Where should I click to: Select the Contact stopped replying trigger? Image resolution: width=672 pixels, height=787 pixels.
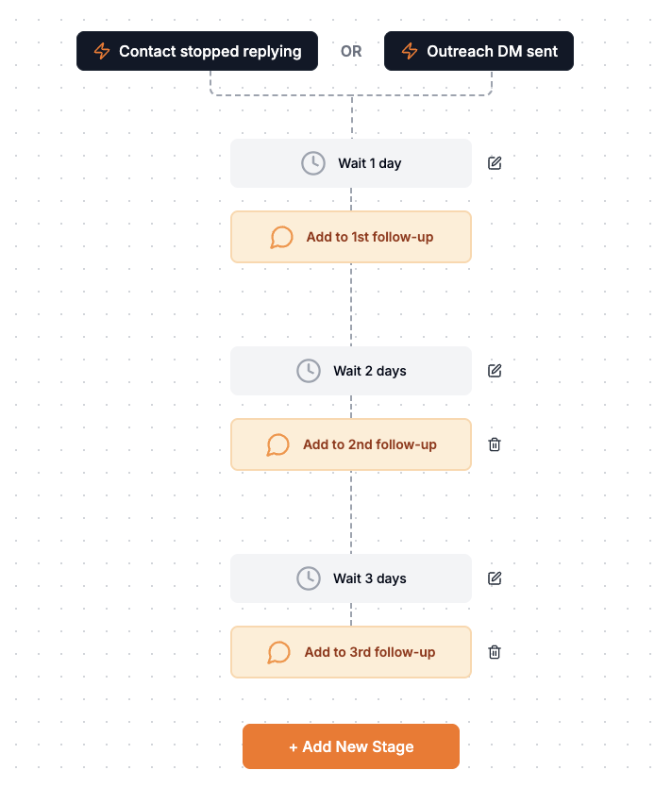pyautogui.click(x=196, y=51)
